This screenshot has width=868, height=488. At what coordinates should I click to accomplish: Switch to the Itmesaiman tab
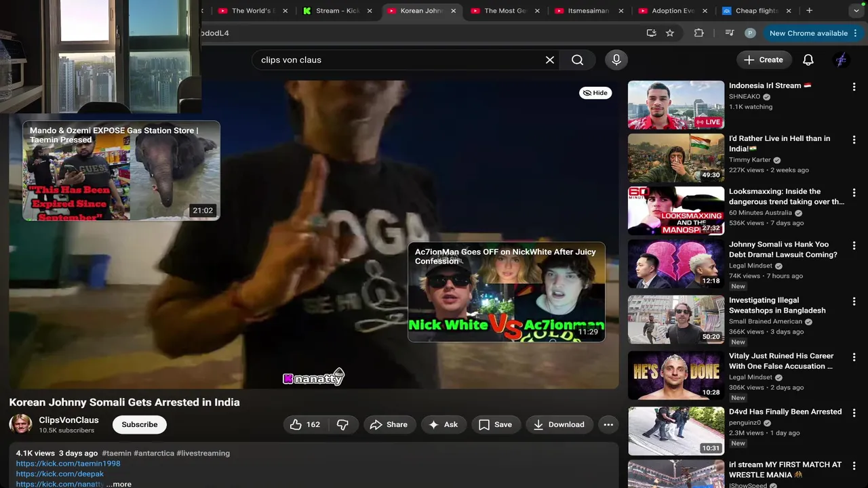coord(589,11)
